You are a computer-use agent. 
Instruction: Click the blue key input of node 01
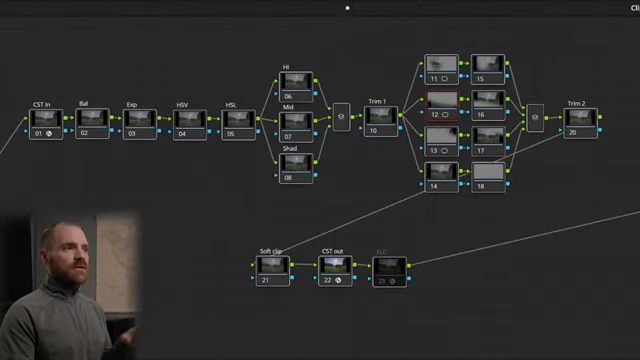tap(26, 131)
